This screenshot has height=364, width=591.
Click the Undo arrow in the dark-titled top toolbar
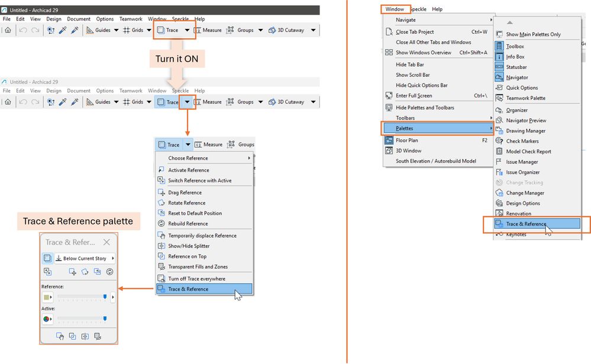point(23,30)
